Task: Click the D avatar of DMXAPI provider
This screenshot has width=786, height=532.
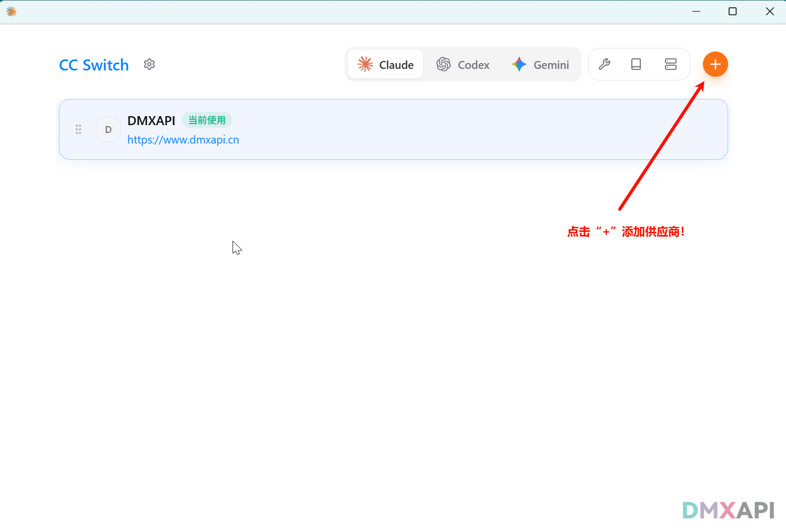Action: tap(108, 129)
